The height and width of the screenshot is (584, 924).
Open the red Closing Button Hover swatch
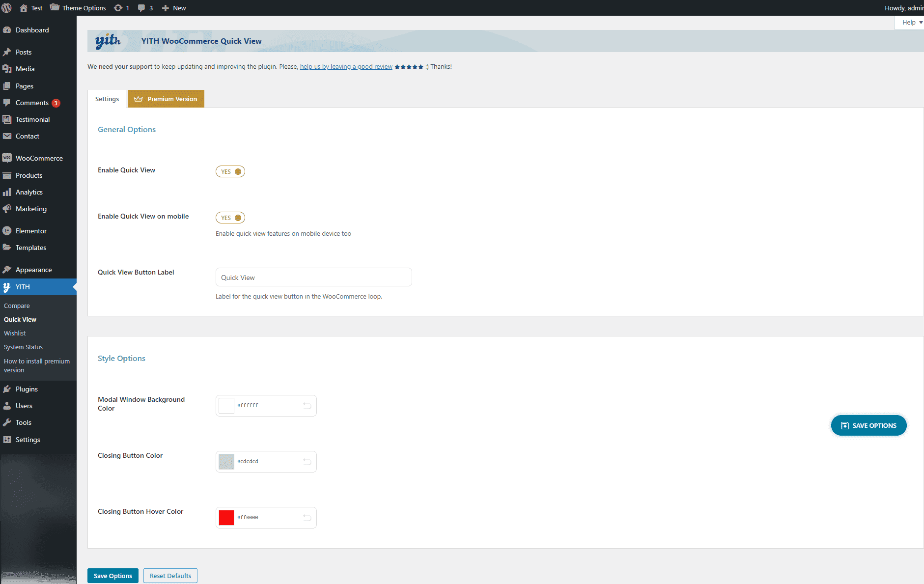[226, 518]
